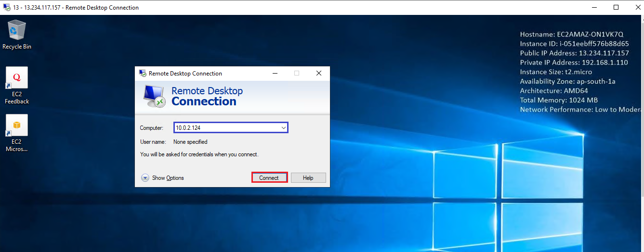Click the Remote Desktop Connection dialog title icon

[x=143, y=73]
